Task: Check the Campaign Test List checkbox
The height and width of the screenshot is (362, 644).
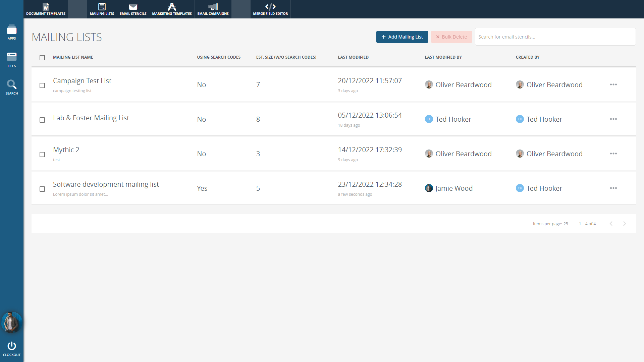Action: [x=42, y=85]
